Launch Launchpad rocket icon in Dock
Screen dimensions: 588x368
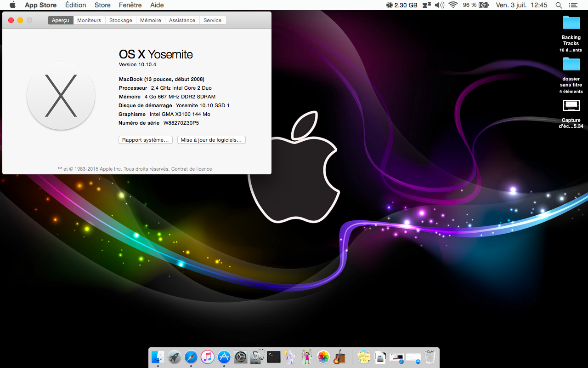coord(175,357)
